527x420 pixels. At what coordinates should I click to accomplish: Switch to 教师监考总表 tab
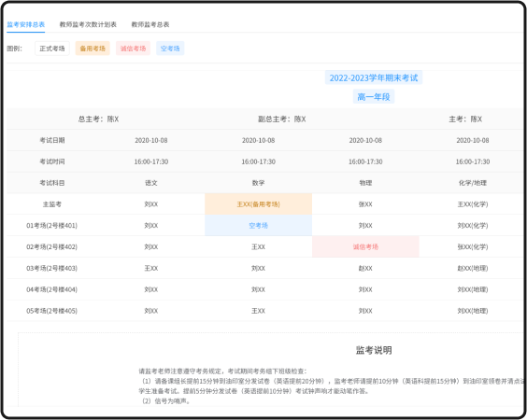point(150,24)
